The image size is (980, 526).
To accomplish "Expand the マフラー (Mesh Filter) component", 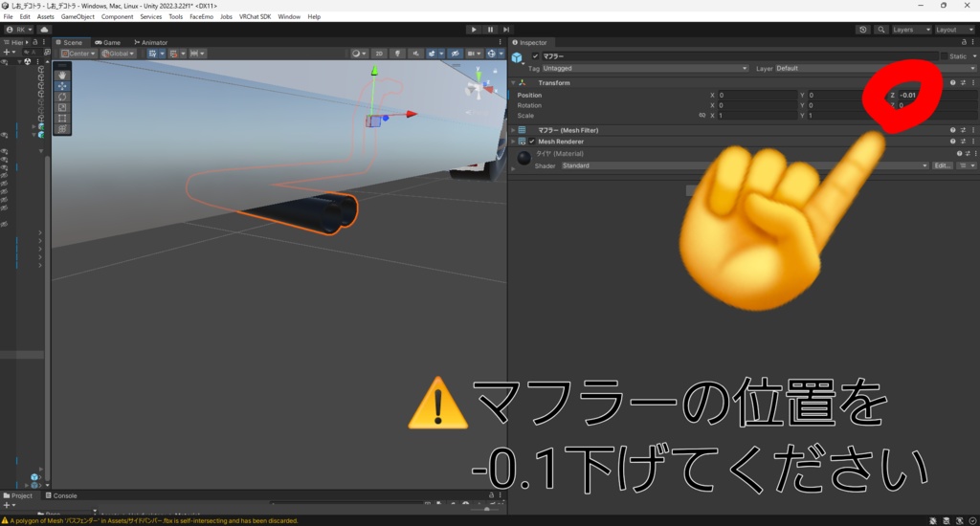I will pyautogui.click(x=513, y=131).
